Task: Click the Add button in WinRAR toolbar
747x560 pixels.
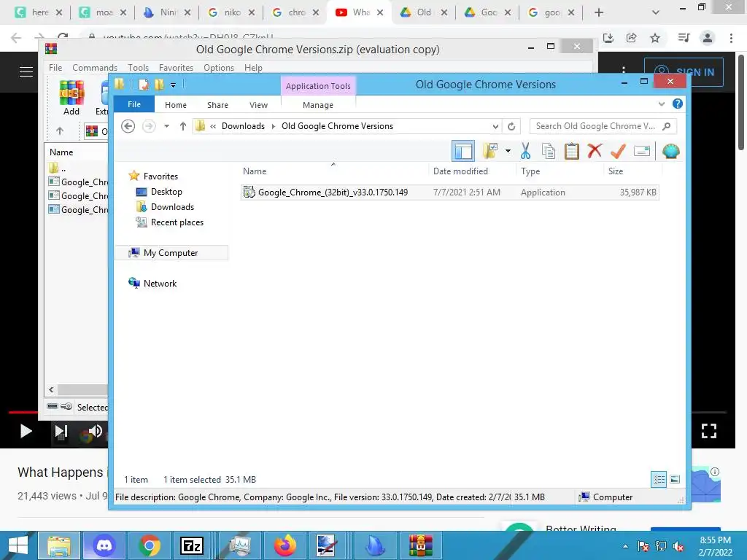Action: click(x=71, y=98)
